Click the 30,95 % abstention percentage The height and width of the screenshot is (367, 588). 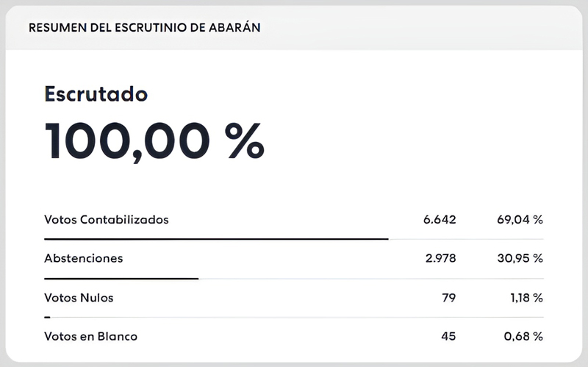[x=518, y=258]
